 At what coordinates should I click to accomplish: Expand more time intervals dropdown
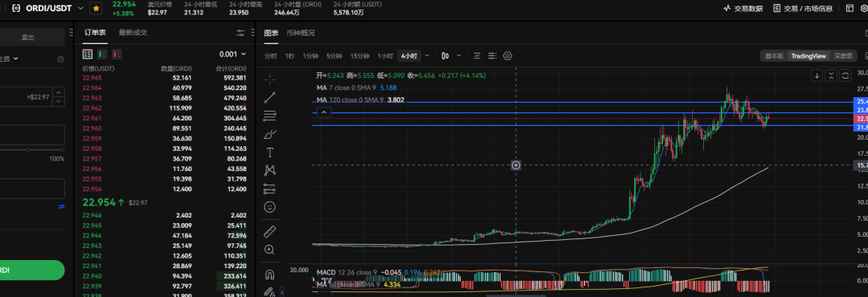(x=427, y=56)
